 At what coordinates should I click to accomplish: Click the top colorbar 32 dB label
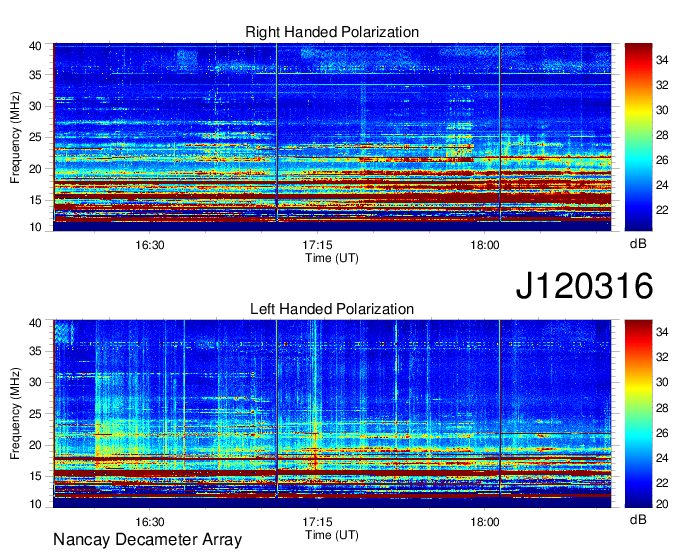[662, 85]
